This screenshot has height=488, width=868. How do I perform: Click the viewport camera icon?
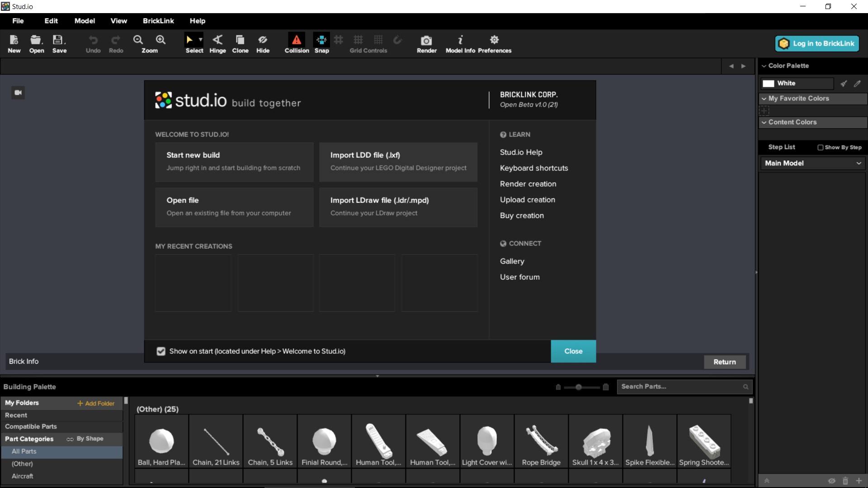pyautogui.click(x=18, y=93)
